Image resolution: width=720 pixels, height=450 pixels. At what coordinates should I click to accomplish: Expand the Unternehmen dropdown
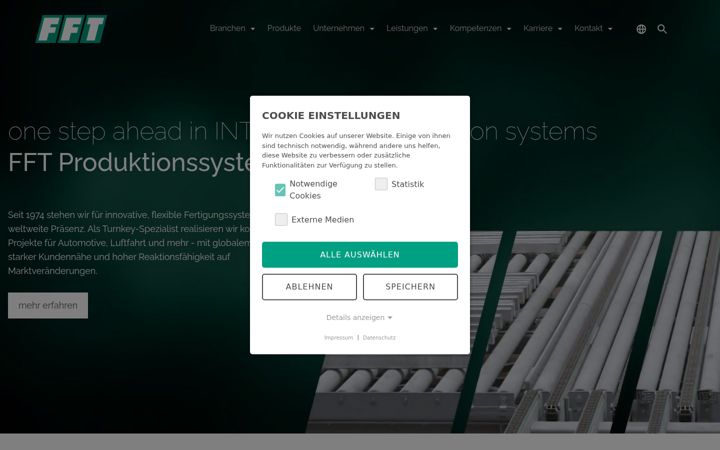(343, 28)
